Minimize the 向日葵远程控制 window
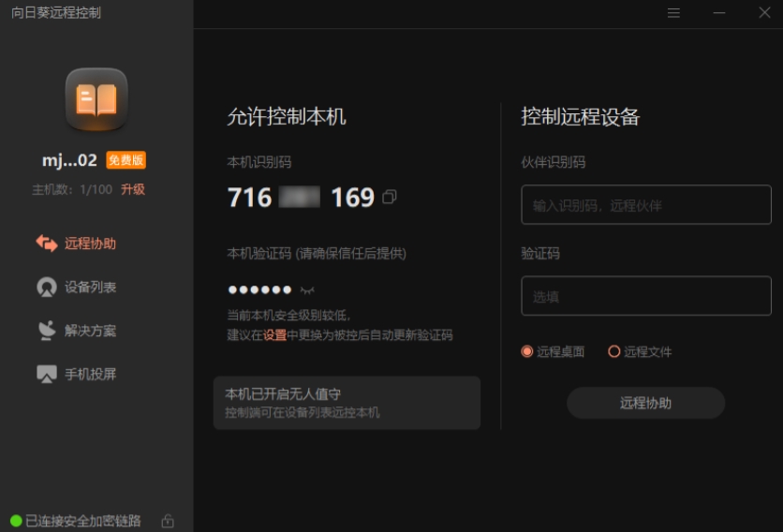Viewport: 783px width, 532px height. [x=719, y=13]
